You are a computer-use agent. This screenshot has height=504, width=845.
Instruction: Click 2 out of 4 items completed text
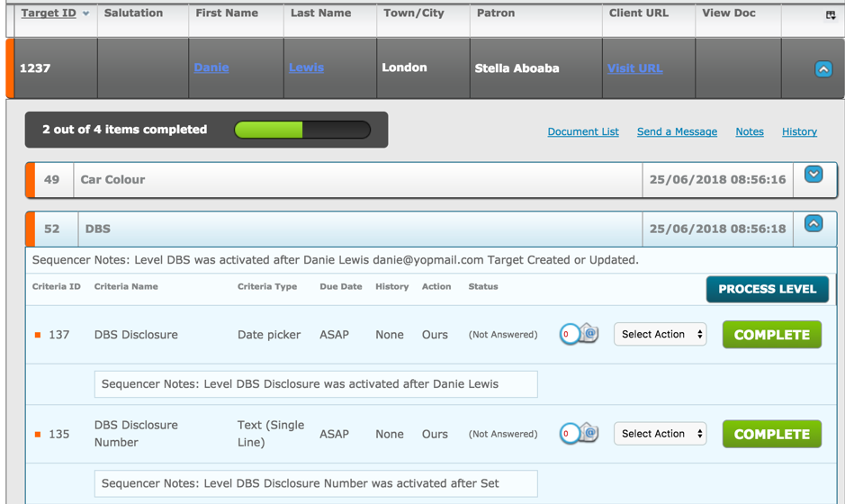[124, 130]
